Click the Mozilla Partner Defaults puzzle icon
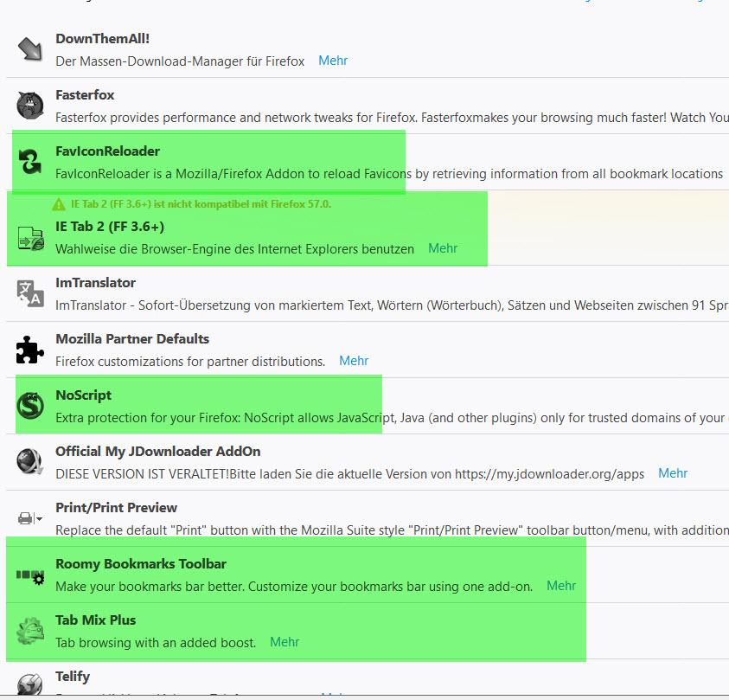 [30, 350]
